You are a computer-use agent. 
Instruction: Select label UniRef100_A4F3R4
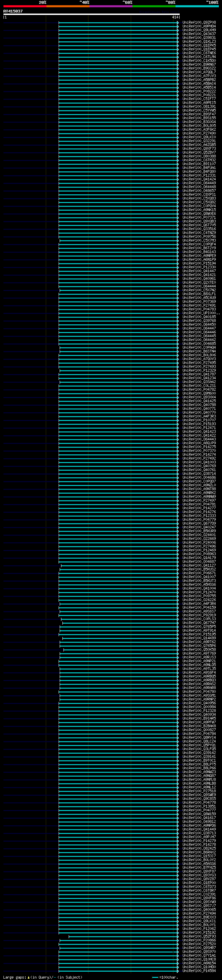[199, 604]
